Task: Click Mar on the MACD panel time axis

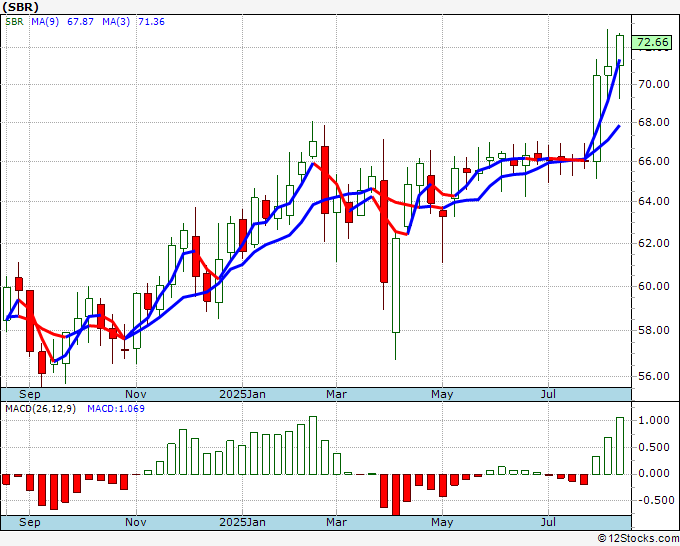Action: tap(337, 522)
